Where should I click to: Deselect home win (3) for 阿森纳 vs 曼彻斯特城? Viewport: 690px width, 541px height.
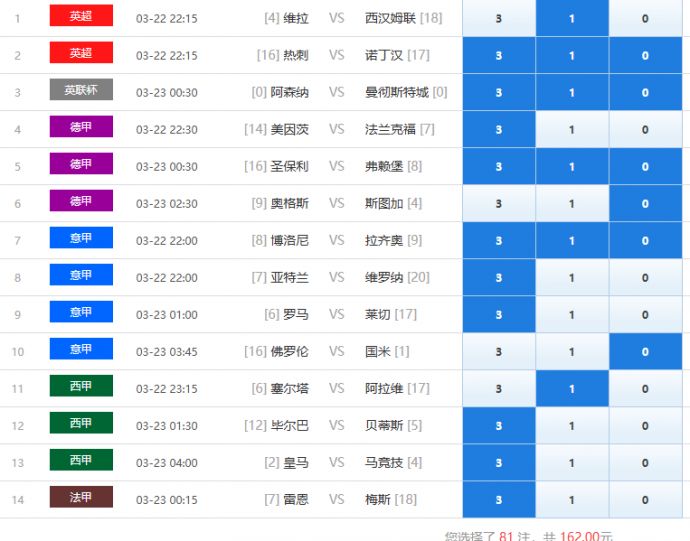[x=498, y=93]
